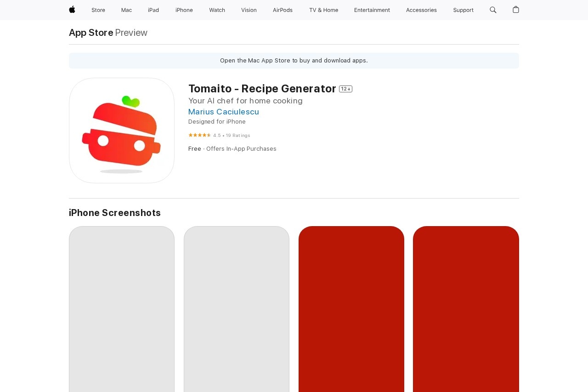
Task: Click the 'Designed for iPhone' text
Action: [217, 122]
